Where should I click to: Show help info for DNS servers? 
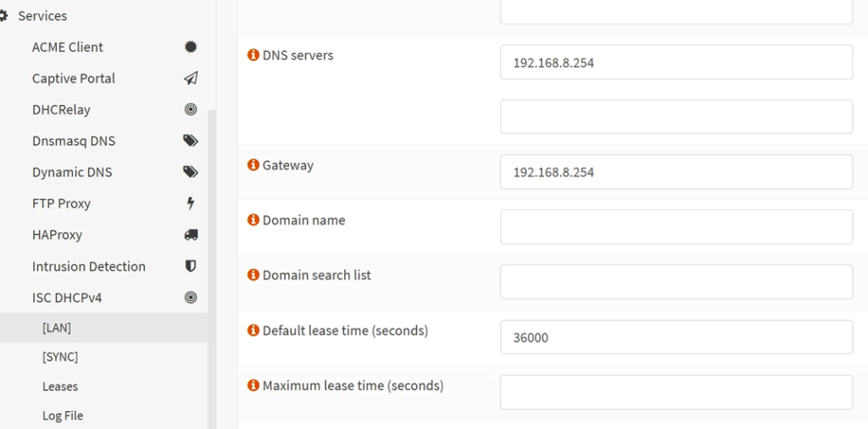[253, 55]
